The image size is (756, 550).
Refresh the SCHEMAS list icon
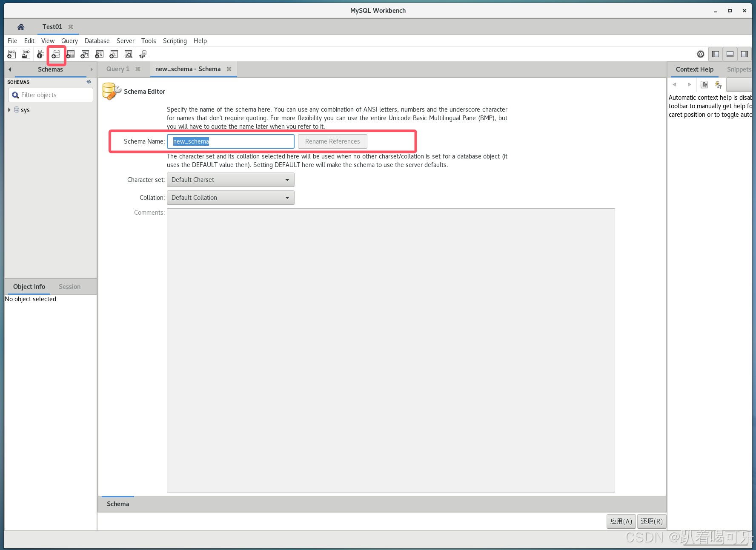(89, 82)
